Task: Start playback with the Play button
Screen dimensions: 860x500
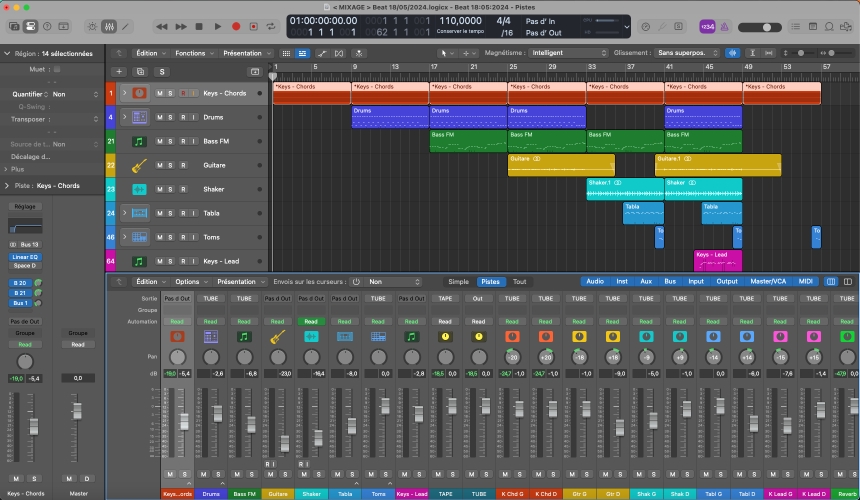Action: click(x=218, y=26)
